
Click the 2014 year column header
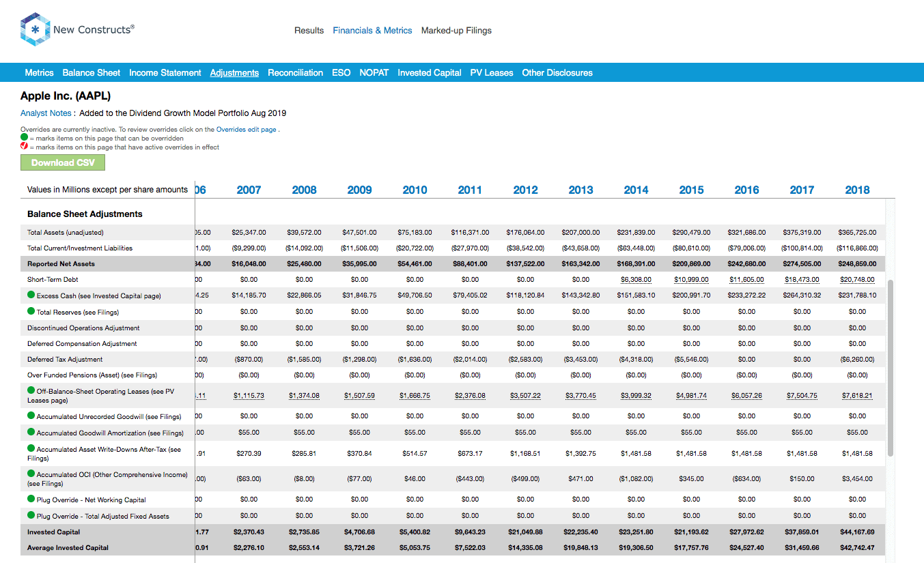[x=636, y=190]
